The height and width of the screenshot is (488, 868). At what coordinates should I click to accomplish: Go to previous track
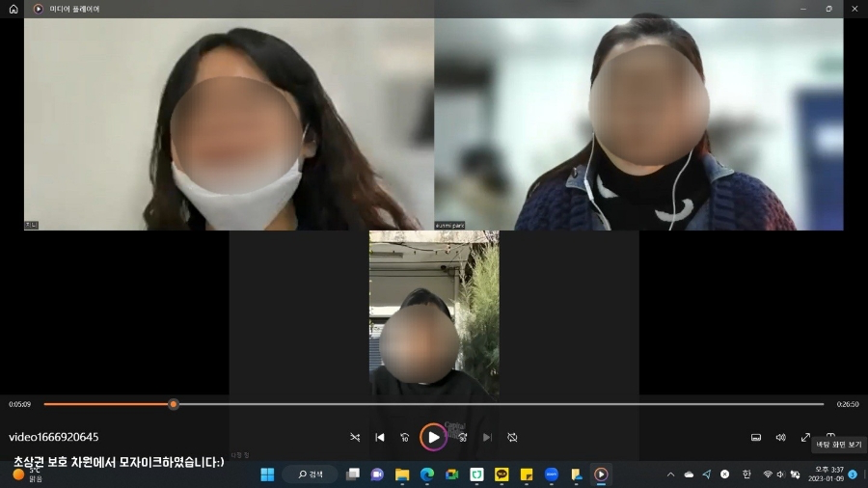[380, 437]
